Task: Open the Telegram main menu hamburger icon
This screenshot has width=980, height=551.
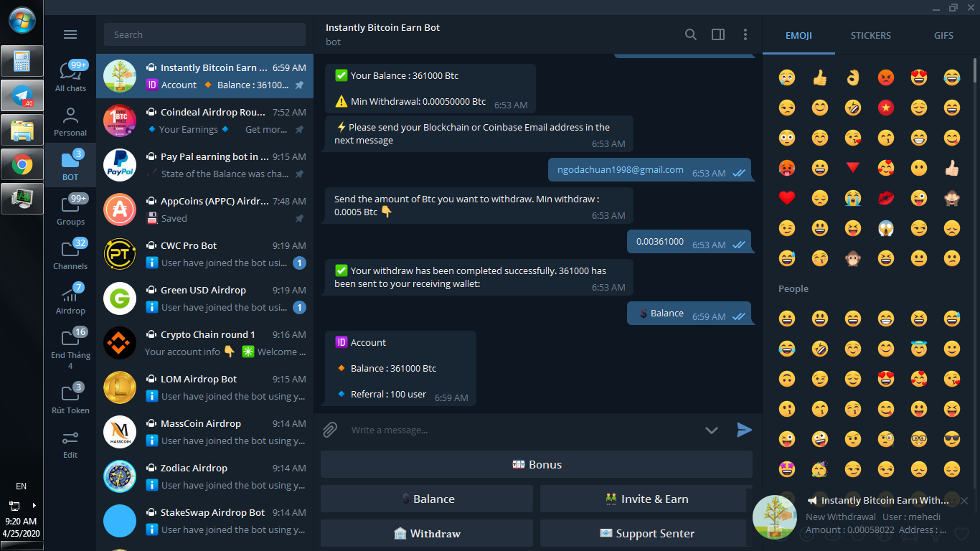Action: [70, 34]
